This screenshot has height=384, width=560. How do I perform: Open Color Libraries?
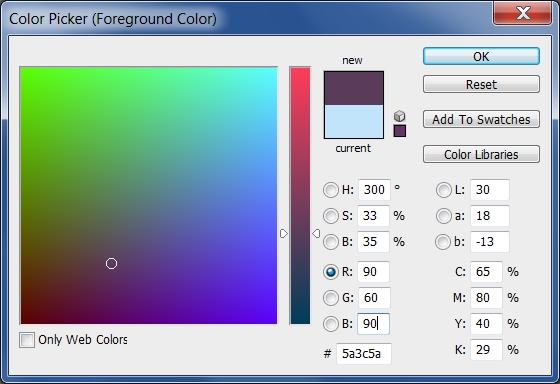point(481,154)
